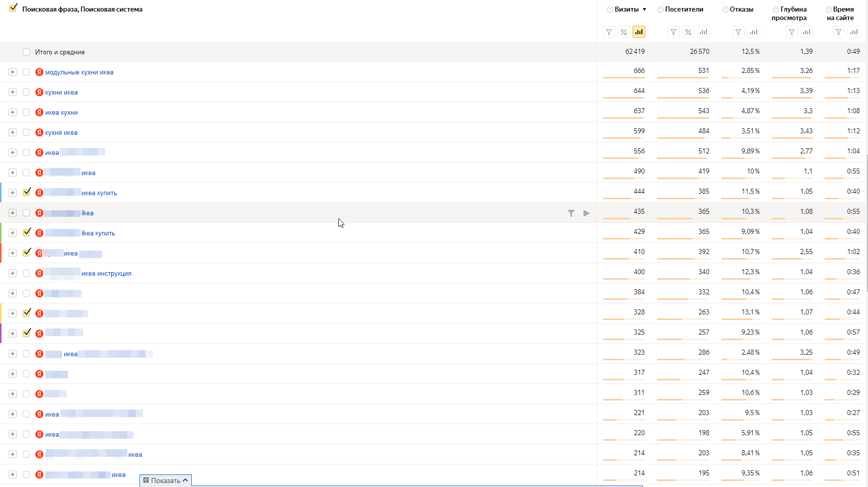This screenshot has width=868, height=487.
Task: Sort by the Визиты column header
Action: (x=627, y=10)
